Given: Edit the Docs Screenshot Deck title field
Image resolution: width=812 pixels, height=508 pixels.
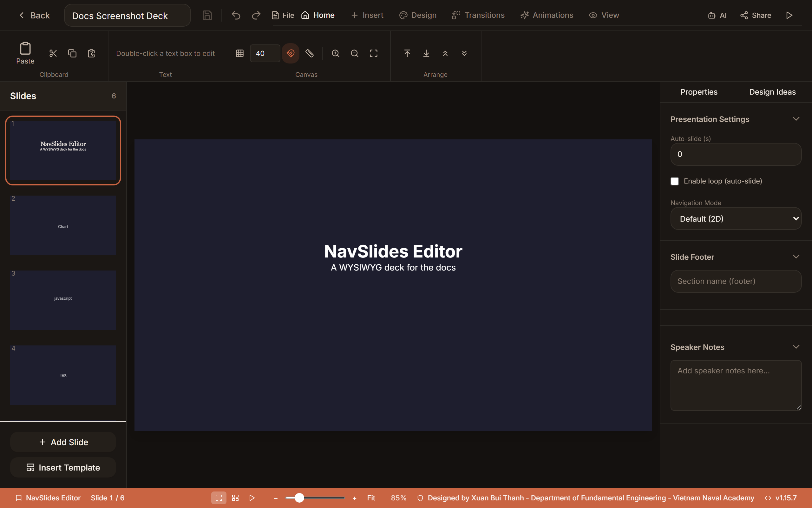Looking at the screenshot, I should [128, 16].
